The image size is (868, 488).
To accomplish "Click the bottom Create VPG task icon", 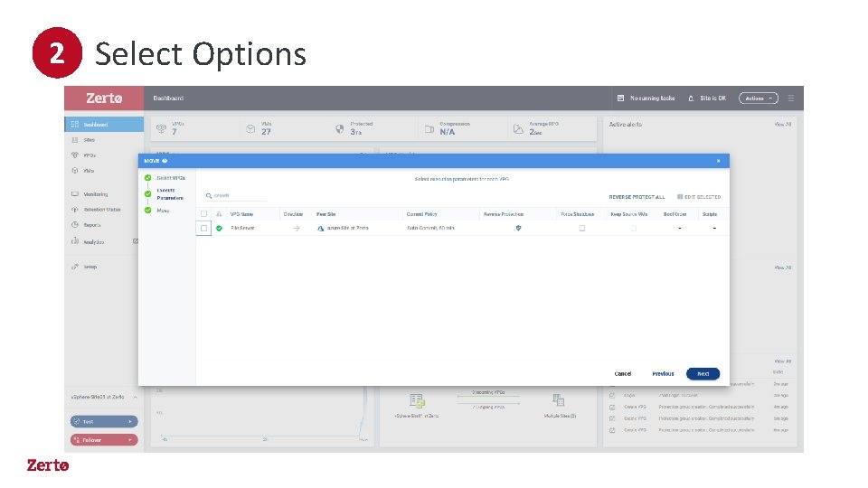I will click(612, 430).
